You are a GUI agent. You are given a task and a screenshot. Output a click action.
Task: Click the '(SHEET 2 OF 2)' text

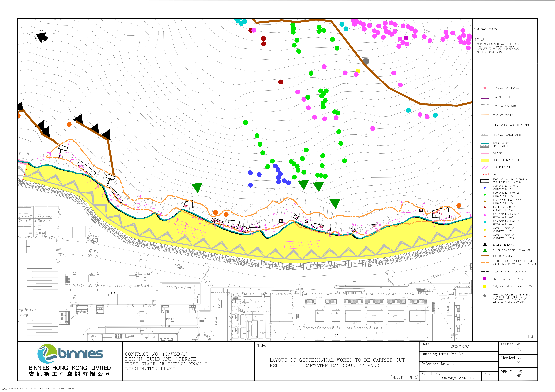(404, 377)
